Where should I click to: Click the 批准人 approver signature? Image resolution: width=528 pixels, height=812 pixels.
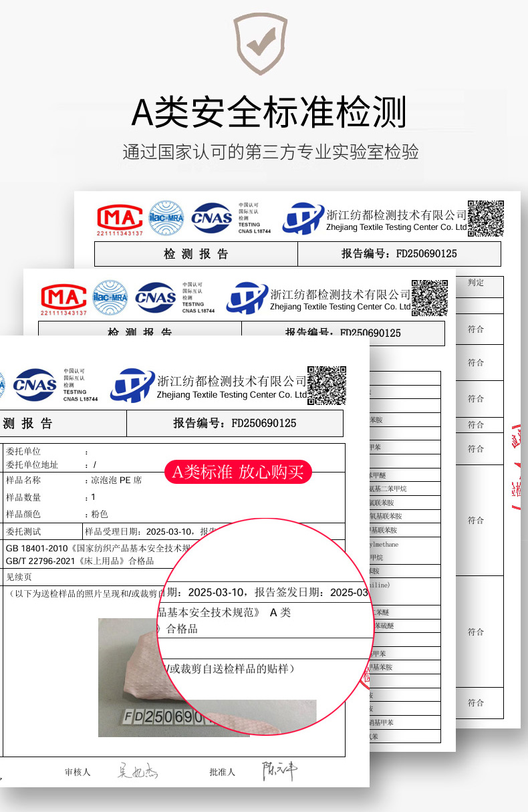[x=279, y=771]
